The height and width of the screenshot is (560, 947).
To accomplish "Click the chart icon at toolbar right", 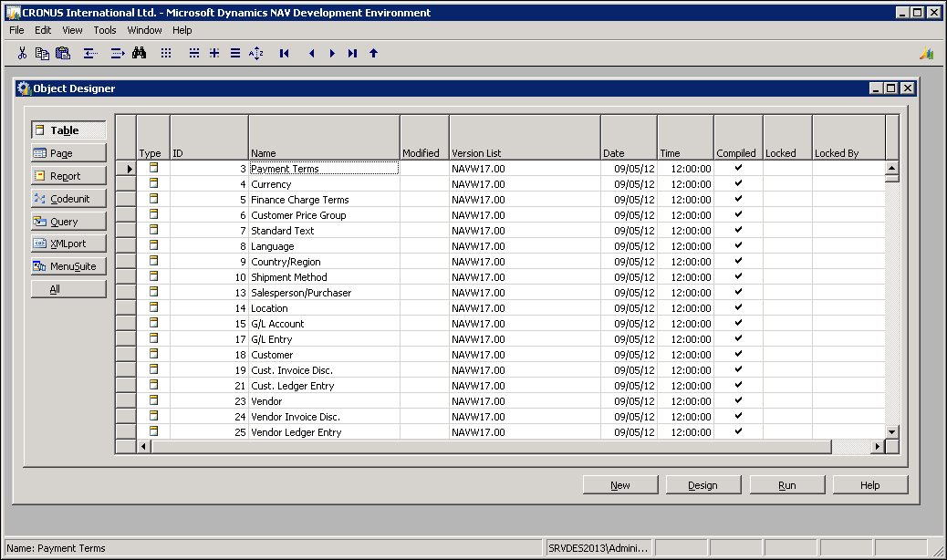I will (x=926, y=53).
